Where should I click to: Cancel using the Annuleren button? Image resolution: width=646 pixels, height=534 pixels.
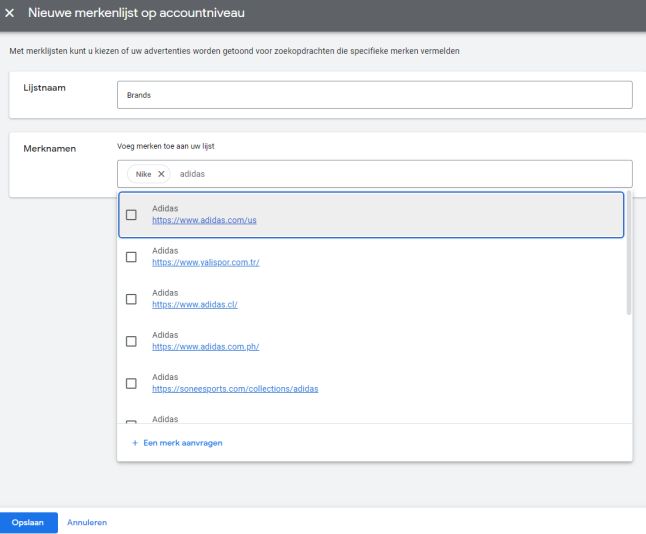click(x=87, y=522)
